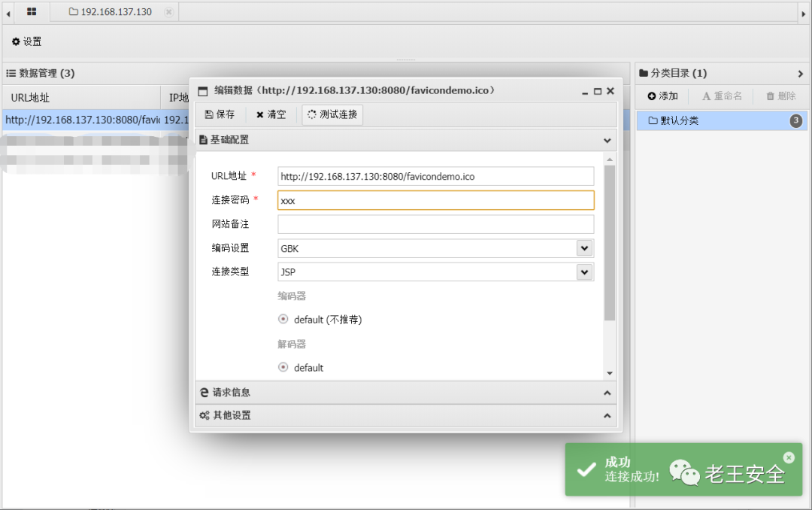Collapse the 基础配置 section

[x=607, y=141]
